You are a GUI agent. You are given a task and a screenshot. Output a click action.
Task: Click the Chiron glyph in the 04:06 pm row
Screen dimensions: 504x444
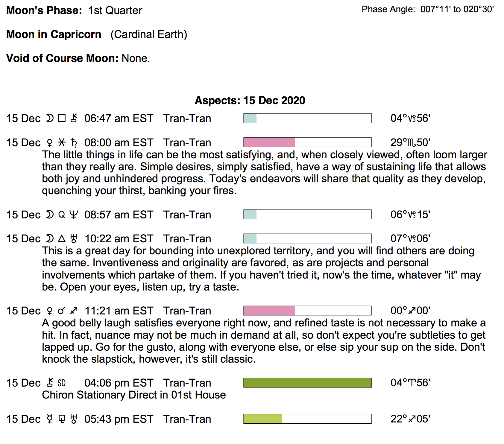[x=50, y=383]
